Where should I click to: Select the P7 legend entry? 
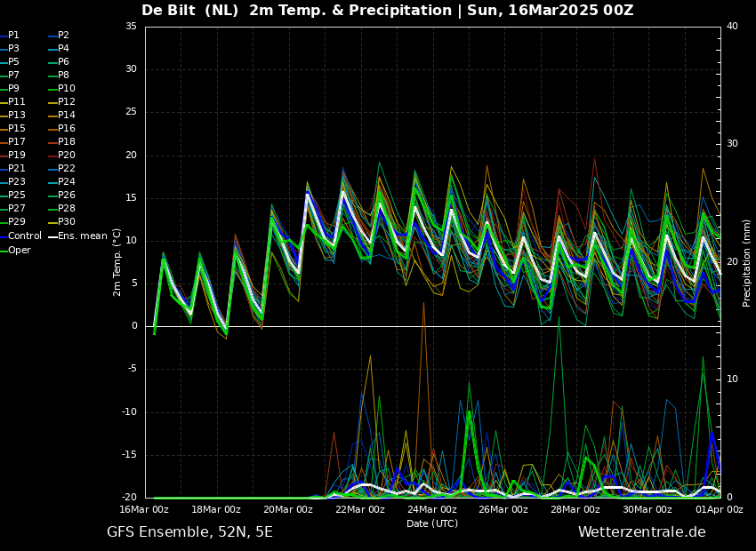coord(10,76)
